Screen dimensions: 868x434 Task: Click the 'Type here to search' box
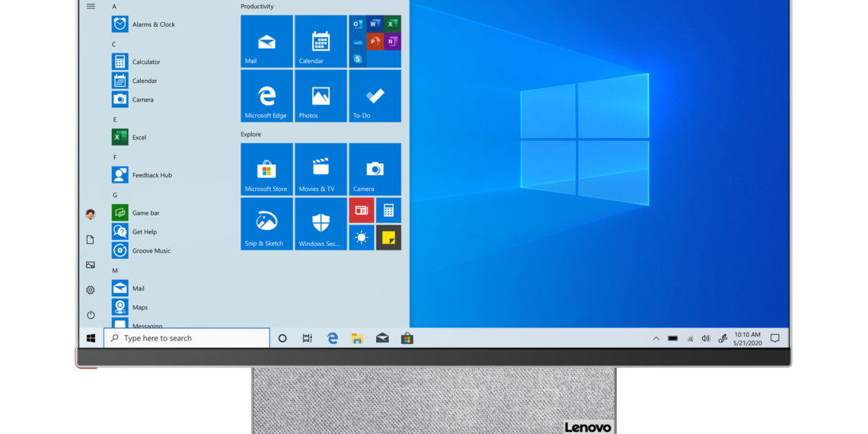click(x=187, y=338)
